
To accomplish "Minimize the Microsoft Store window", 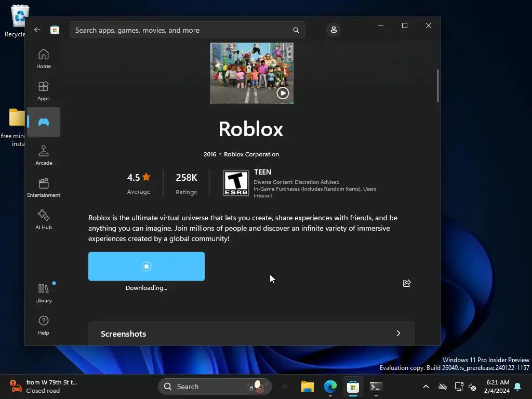I will [x=381, y=25].
